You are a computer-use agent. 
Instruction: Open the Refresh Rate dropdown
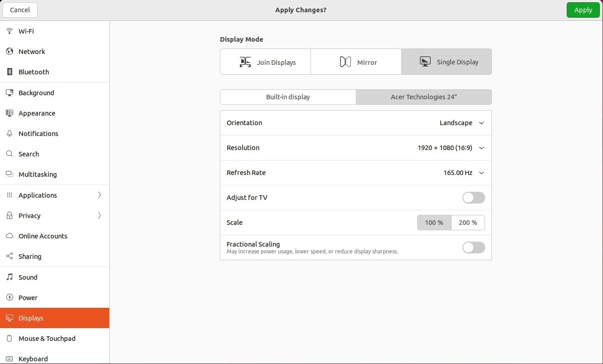click(463, 173)
